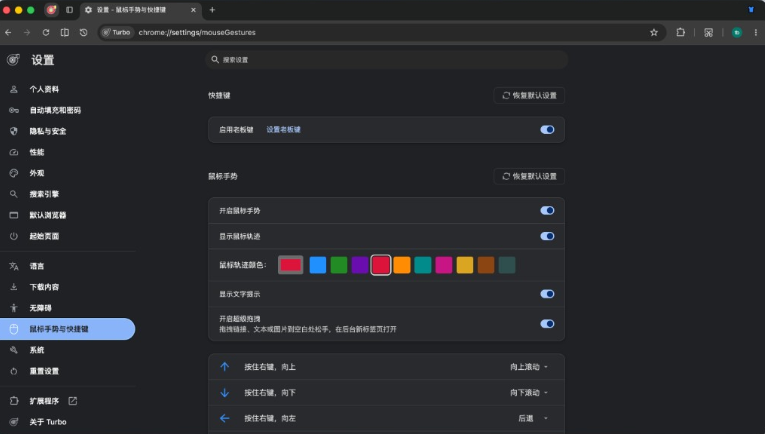Click 恢复默认设置 button for 鼠标手势
This screenshot has width=765, height=434.
pyautogui.click(x=529, y=177)
